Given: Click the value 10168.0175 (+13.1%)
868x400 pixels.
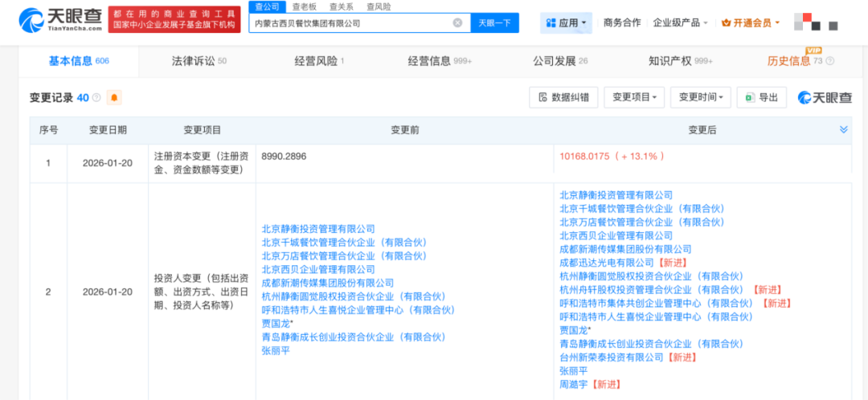Looking at the screenshot, I should [x=612, y=157].
